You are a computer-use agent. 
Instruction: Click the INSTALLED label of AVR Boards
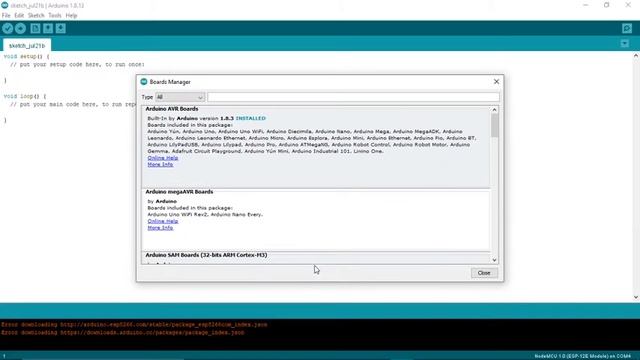pyautogui.click(x=251, y=118)
